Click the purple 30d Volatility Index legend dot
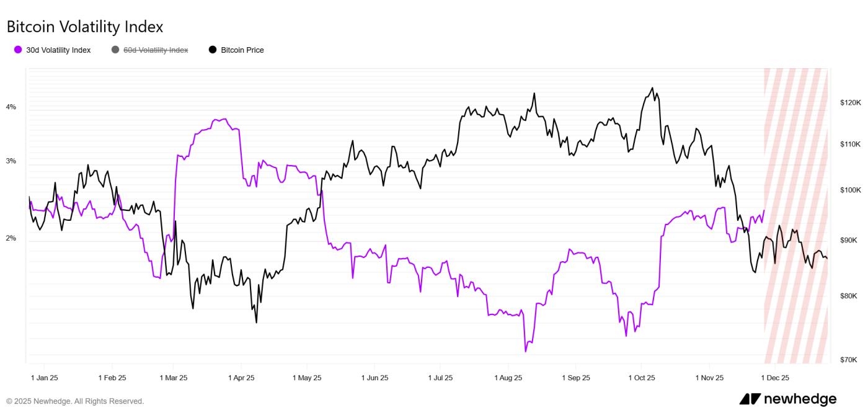Screen dimensions: 868x418 [18, 50]
